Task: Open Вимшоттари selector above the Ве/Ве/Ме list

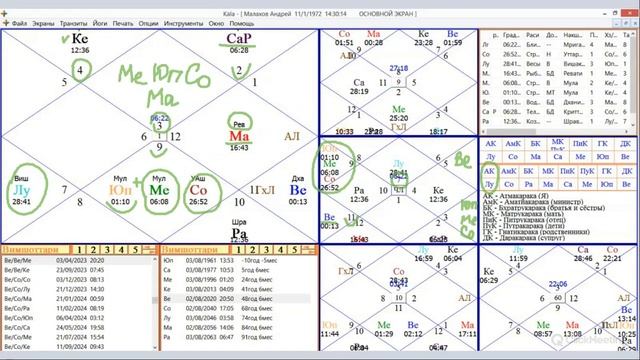Action: coord(36,249)
